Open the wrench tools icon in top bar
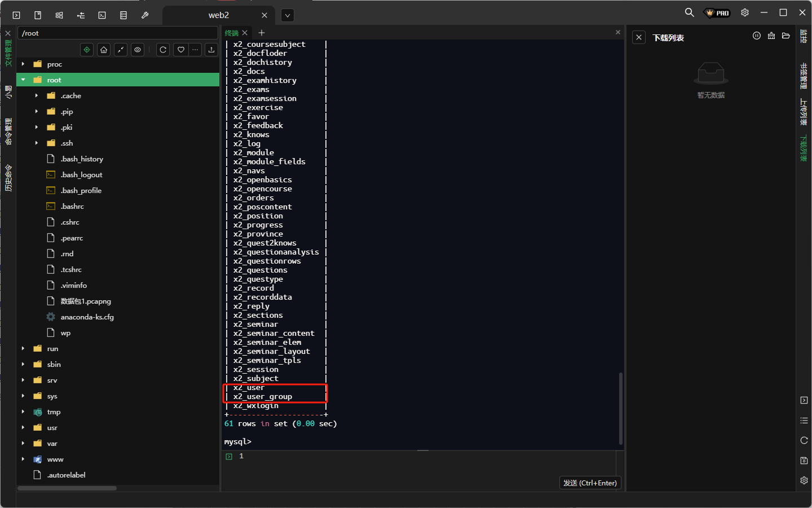 pos(145,15)
